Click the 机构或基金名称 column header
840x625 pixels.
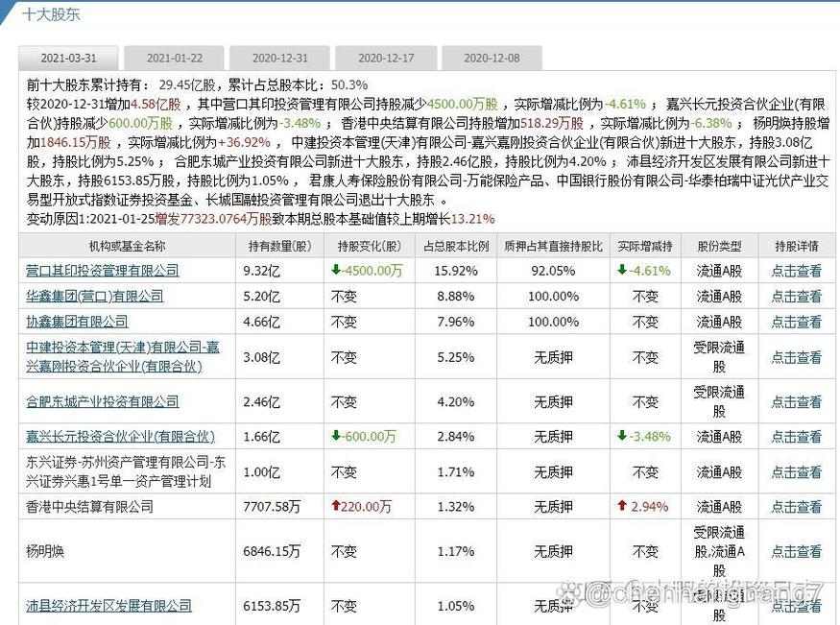(127, 246)
